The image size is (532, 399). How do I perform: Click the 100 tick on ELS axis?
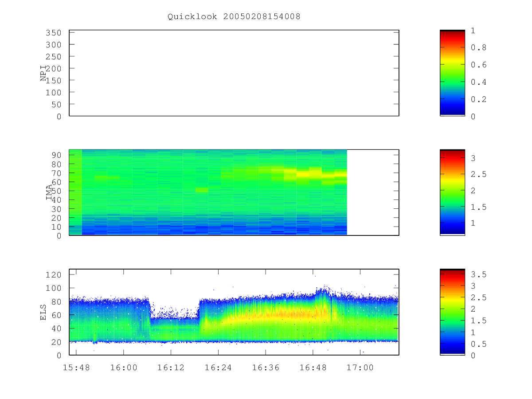(54, 288)
